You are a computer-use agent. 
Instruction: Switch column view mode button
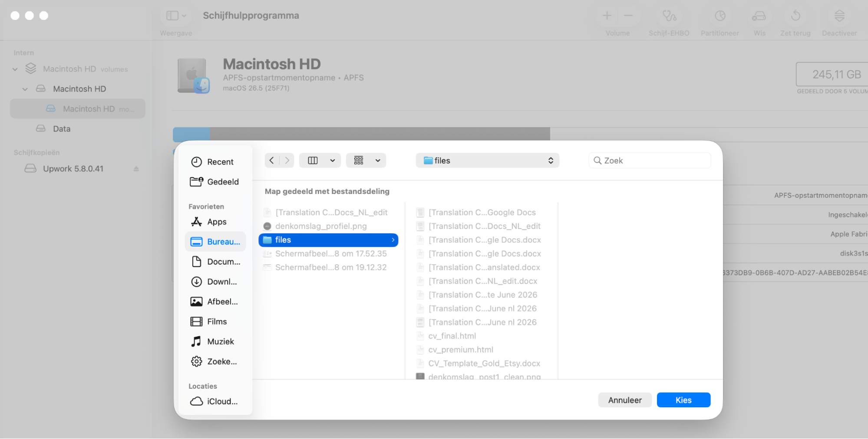[x=313, y=161]
